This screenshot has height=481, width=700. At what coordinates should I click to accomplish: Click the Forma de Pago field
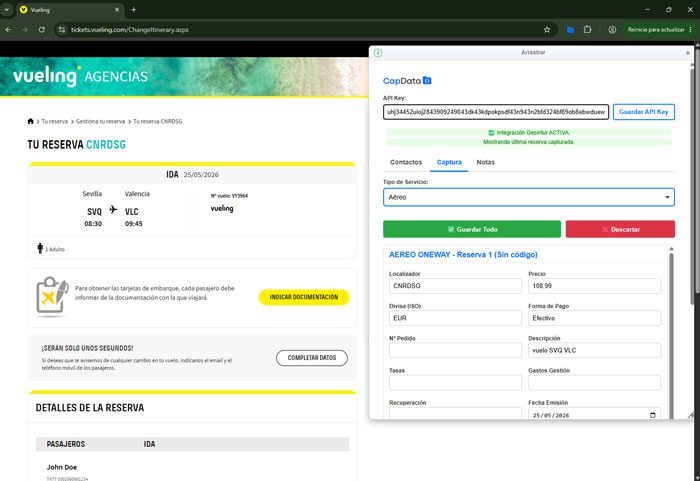coord(594,318)
